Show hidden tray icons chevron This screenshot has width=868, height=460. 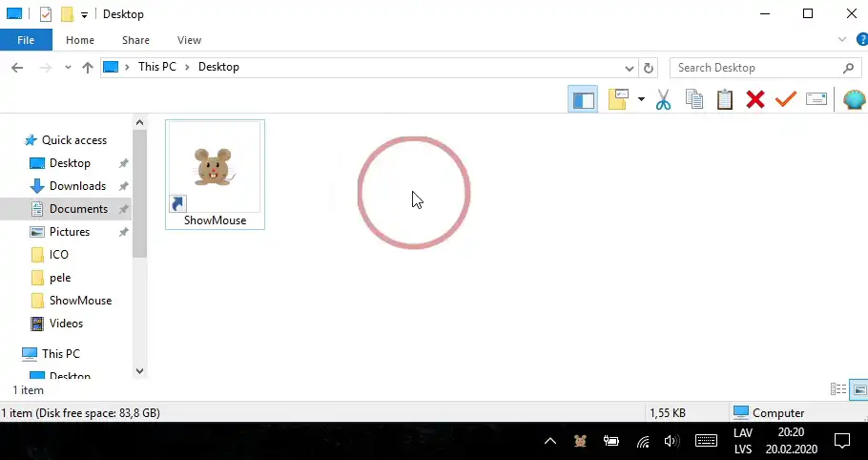tap(549, 441)
